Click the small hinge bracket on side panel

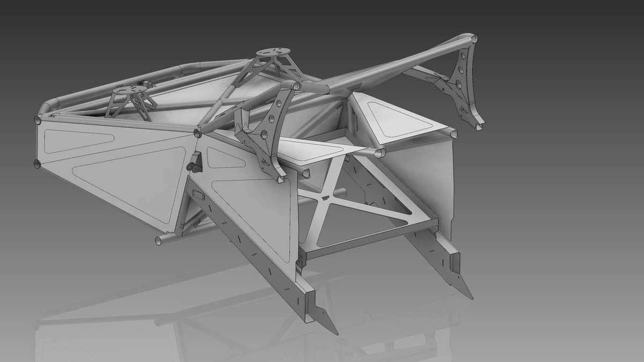pos(194,162)
